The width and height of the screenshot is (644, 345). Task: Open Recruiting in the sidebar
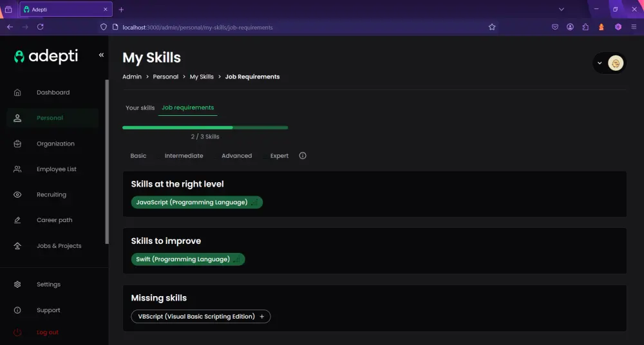pyautogui.click(x=53, y=194)
